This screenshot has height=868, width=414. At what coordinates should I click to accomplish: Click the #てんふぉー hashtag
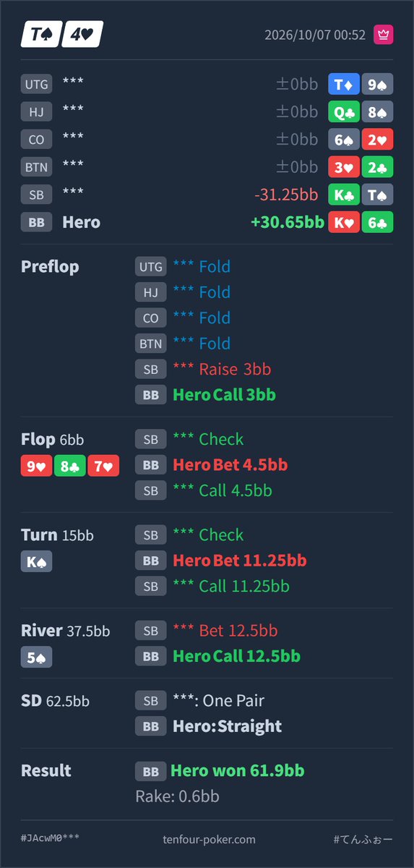pos(363,840)
